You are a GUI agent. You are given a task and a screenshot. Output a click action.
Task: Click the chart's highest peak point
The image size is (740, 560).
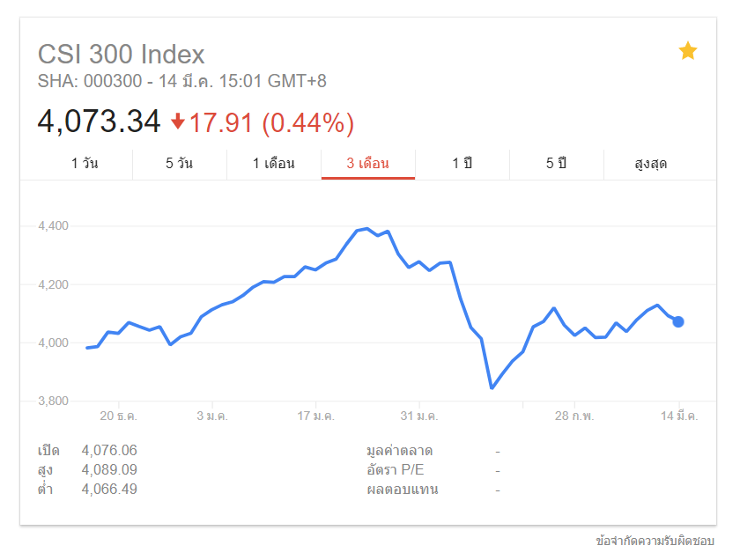click(366, 228)
